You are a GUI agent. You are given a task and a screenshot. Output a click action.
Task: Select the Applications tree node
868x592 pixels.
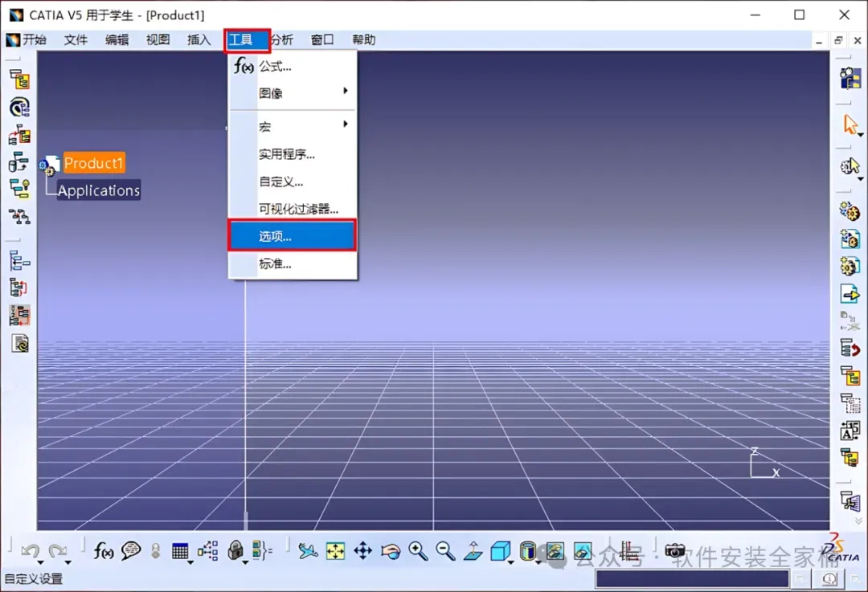(99, 190)
